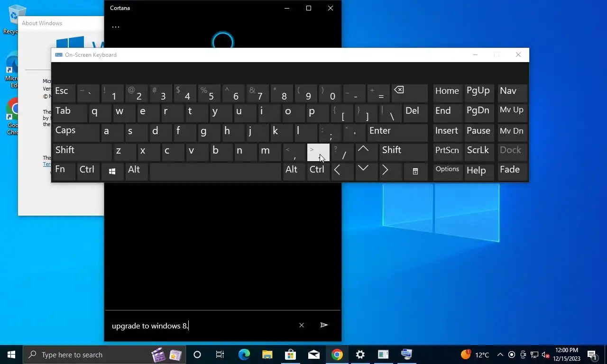This screenshot has width=607, height=364.
Task: Switch to Google Chrome on the taskbar
Action: click(337, 355)
